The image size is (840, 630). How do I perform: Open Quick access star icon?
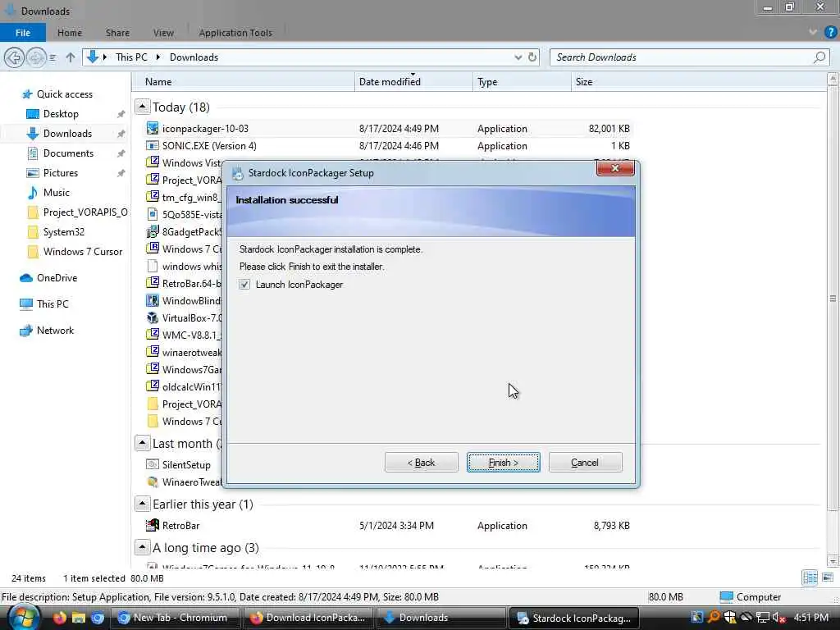pyautogui.click(x=27, y=94)
